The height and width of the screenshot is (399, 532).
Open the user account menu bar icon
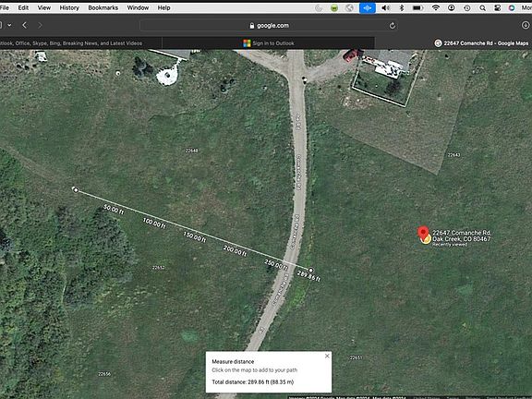pyautogui.click(x=452, y=7)
